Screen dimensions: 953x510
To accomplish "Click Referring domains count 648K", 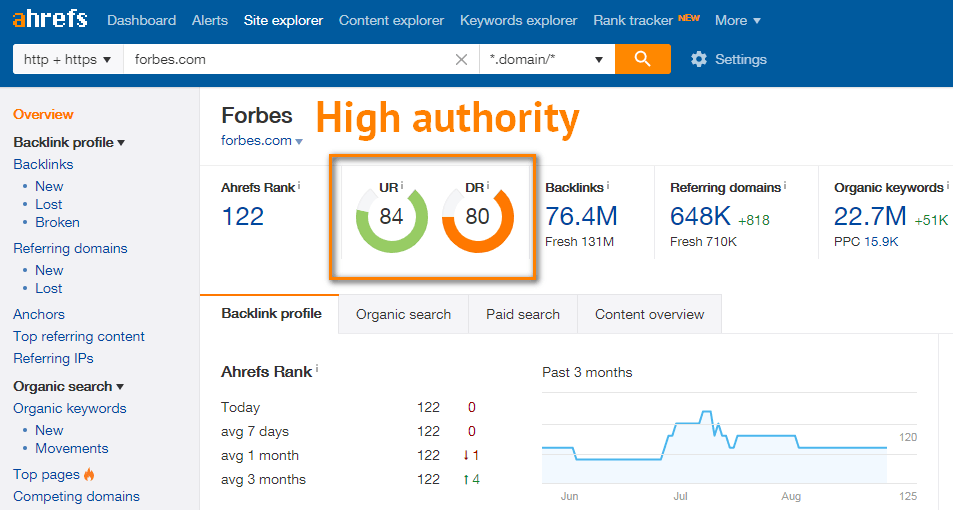I will (700, 216).
